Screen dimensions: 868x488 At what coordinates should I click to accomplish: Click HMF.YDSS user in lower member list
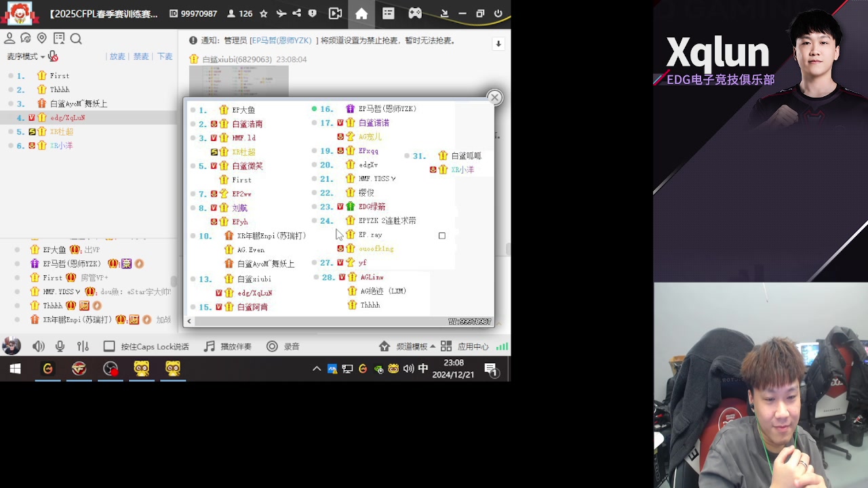pyautogui.click(x=62, y=291)
